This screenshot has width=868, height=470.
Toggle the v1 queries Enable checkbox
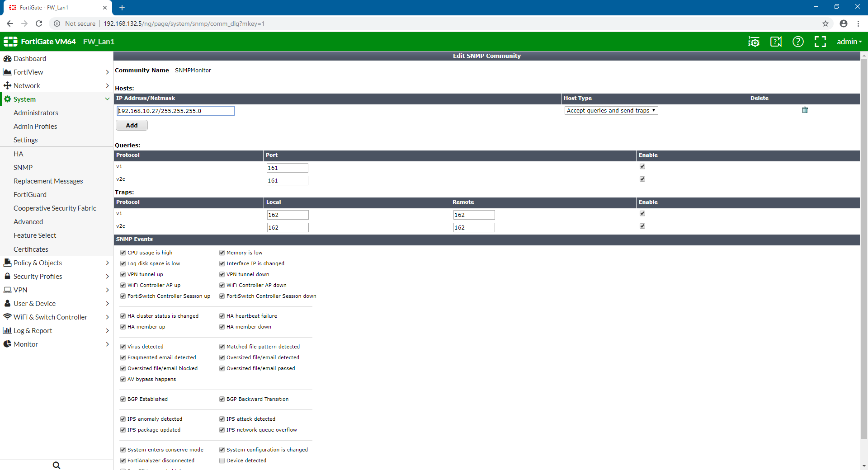(x=642, y=166)
